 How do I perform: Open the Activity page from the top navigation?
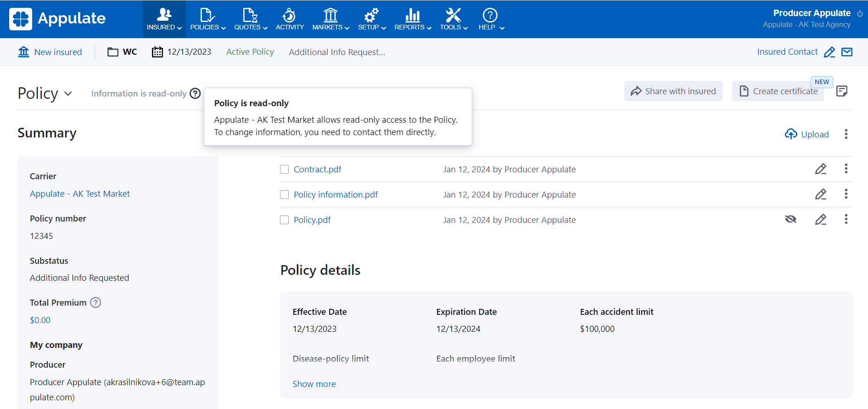[x=290, y=19]
